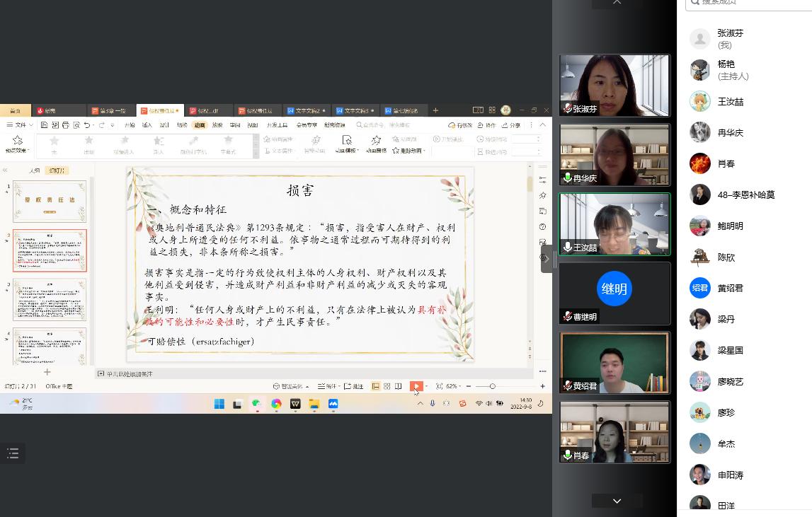Click the zoom slider in status bar
812x517 pixels.
click(493, 386)
